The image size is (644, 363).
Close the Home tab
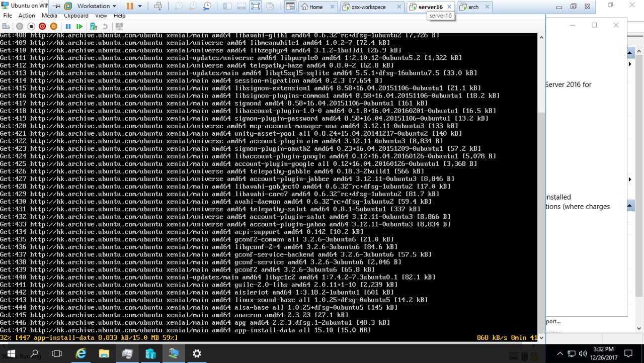(x=332, y=7)
